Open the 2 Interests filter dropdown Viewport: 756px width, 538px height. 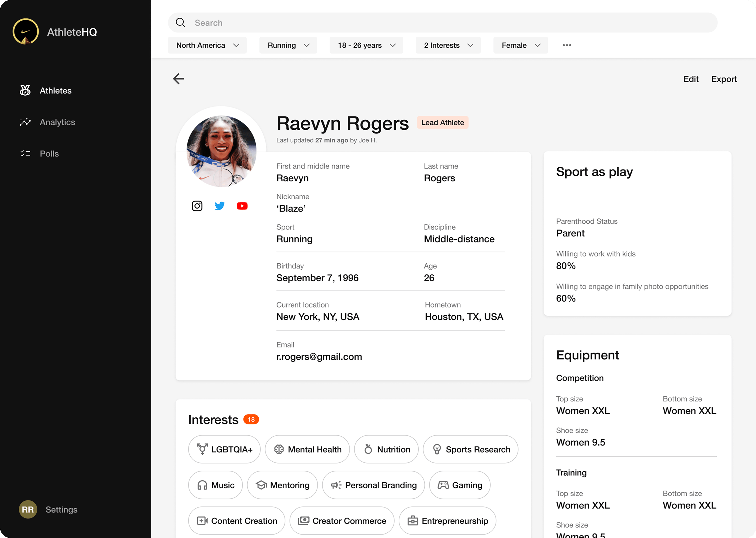coord(448,45)
